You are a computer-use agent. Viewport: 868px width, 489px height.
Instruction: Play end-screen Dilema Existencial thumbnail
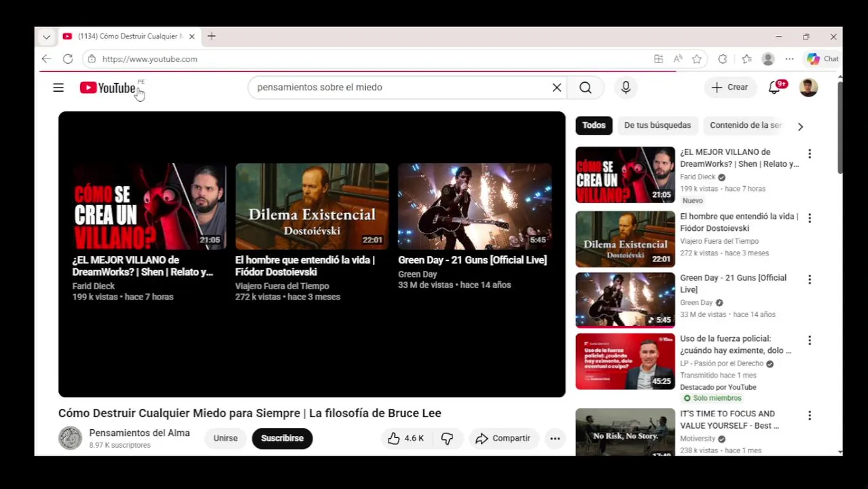[x=312, y=206]
